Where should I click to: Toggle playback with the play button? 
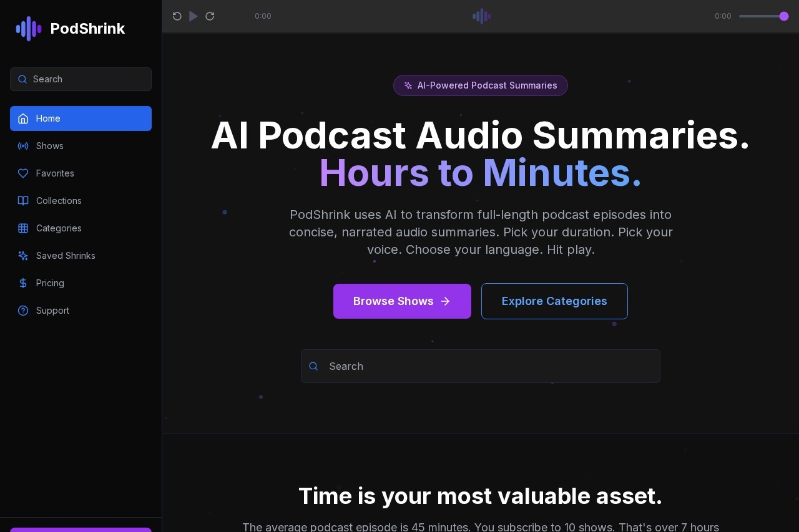pyautogui.click(x=194, y=16)
